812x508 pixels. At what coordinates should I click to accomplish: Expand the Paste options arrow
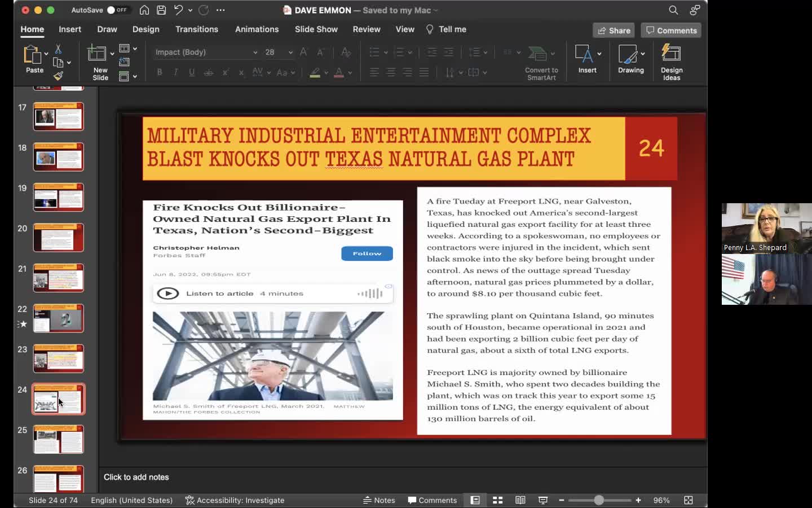46,54
